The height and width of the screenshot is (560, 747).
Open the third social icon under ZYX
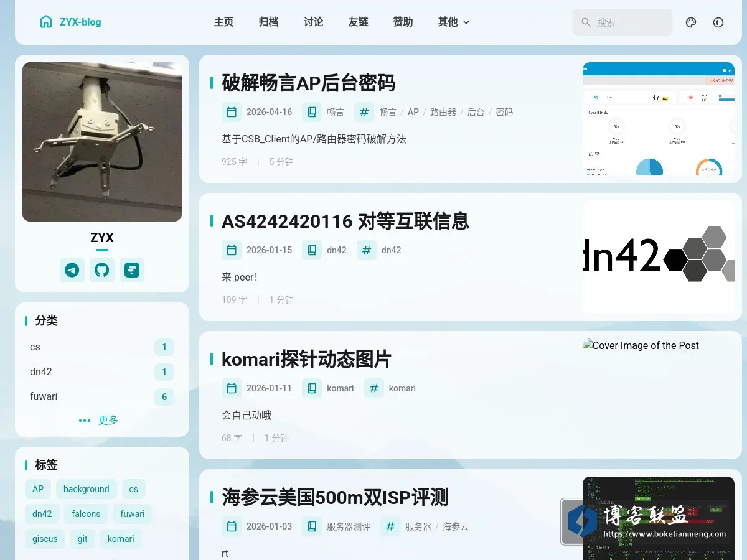click(x=132, y=270)
